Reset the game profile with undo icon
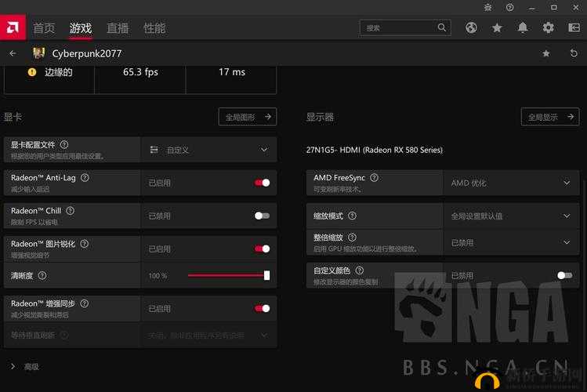This screenshot has height=392, width=587. click(574, 53)
